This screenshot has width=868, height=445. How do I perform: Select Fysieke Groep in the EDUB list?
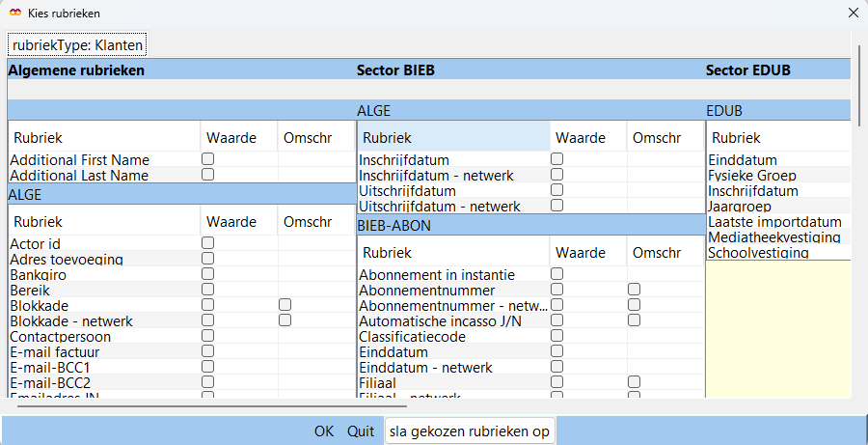tap(747, 176)
